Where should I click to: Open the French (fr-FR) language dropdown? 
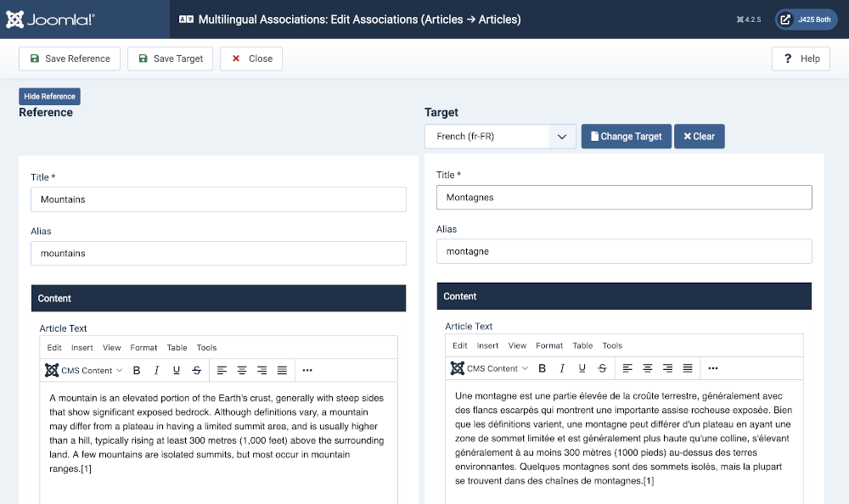point(499,136)
